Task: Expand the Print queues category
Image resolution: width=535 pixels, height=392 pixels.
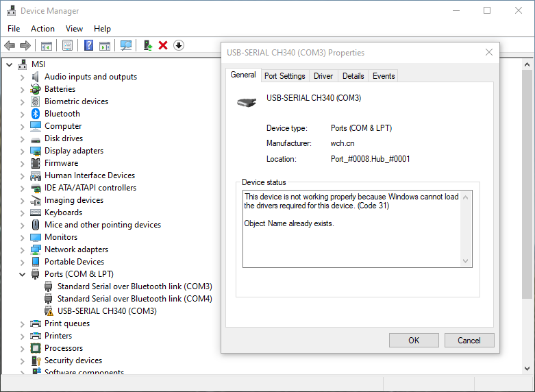Action: click(22, 324)
